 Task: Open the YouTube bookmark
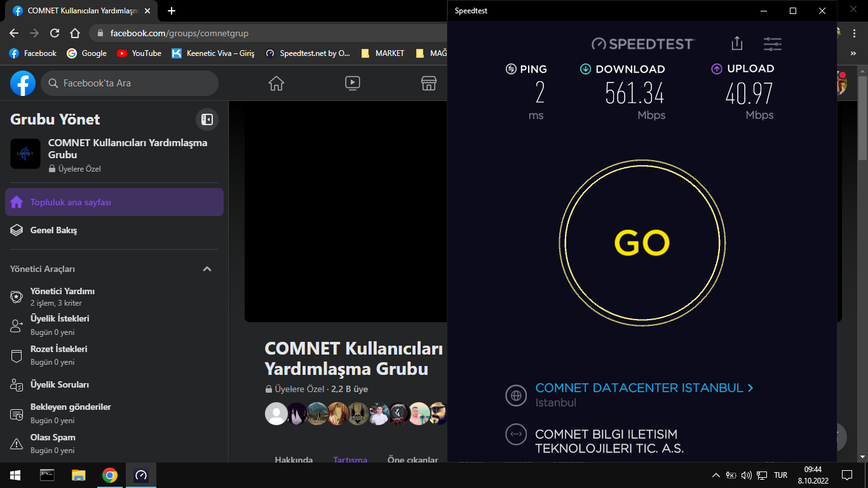[139, 53]
